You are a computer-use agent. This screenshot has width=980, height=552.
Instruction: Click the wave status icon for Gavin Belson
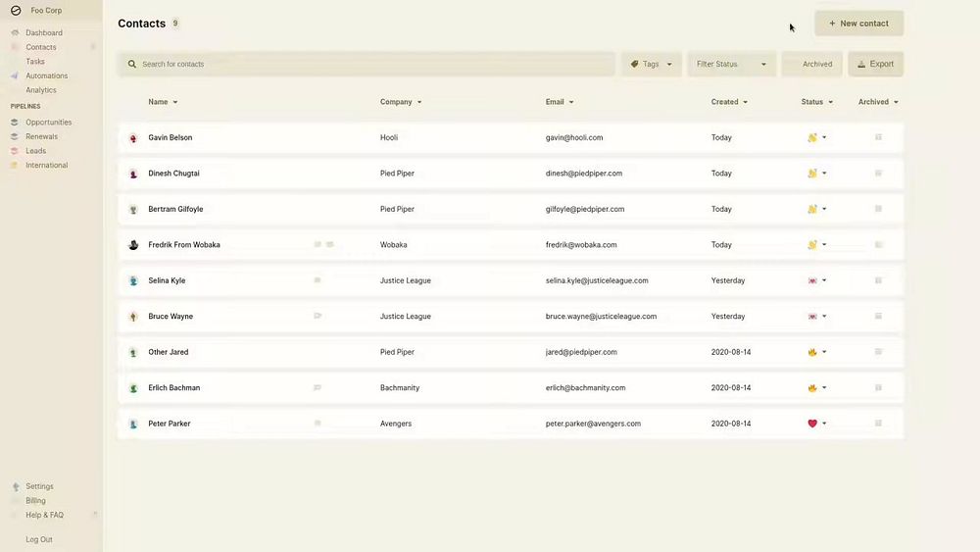coord(811,137)
